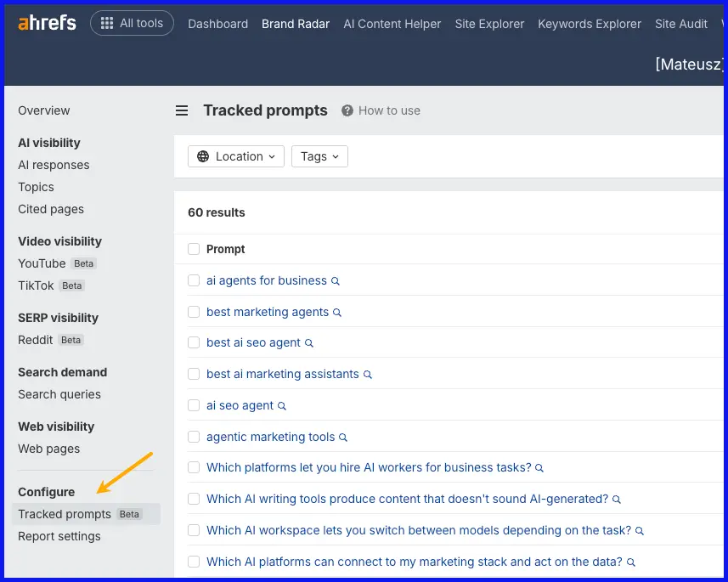The height and width of the screenshot is (582, 728).
Task: Check the 'best ai seo agent' row
Action: 194,342
